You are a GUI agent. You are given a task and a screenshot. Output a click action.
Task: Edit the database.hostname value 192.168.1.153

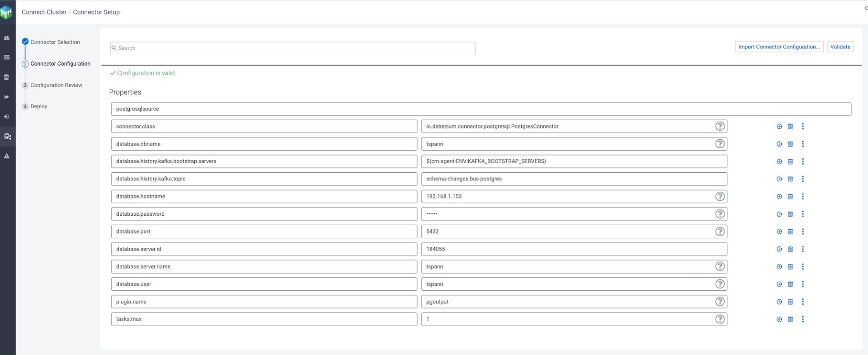(x=574, y=196)
